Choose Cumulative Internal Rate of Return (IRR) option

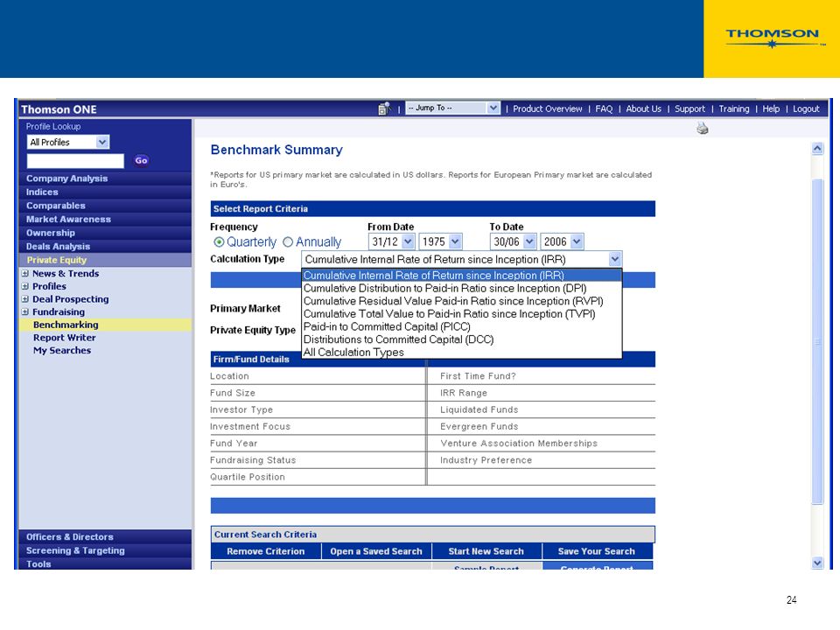(461, 276)
